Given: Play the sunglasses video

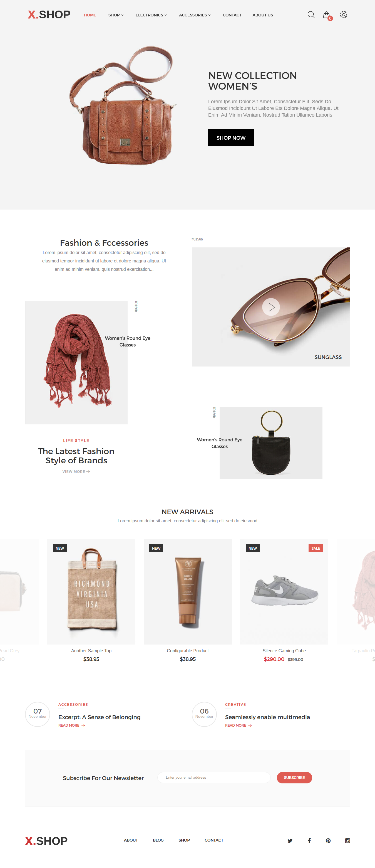Looking at the screenshot, I should click(271, 307).
